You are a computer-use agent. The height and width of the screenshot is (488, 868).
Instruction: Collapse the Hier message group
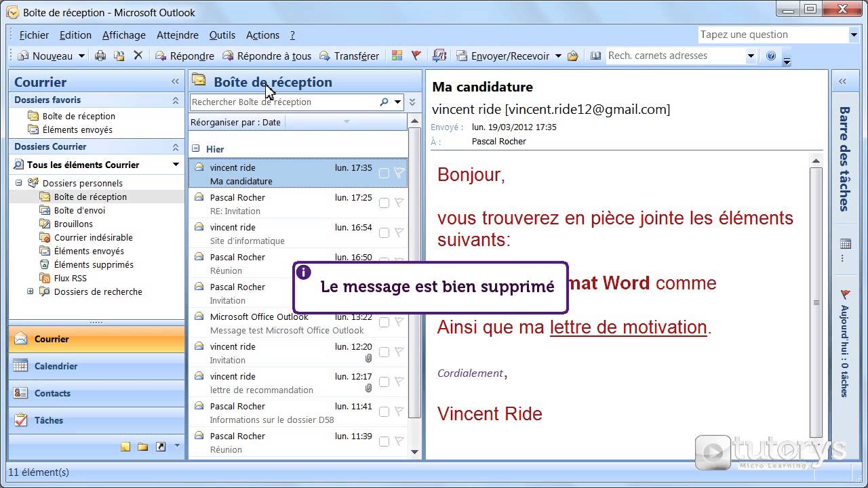coord(196,148)
